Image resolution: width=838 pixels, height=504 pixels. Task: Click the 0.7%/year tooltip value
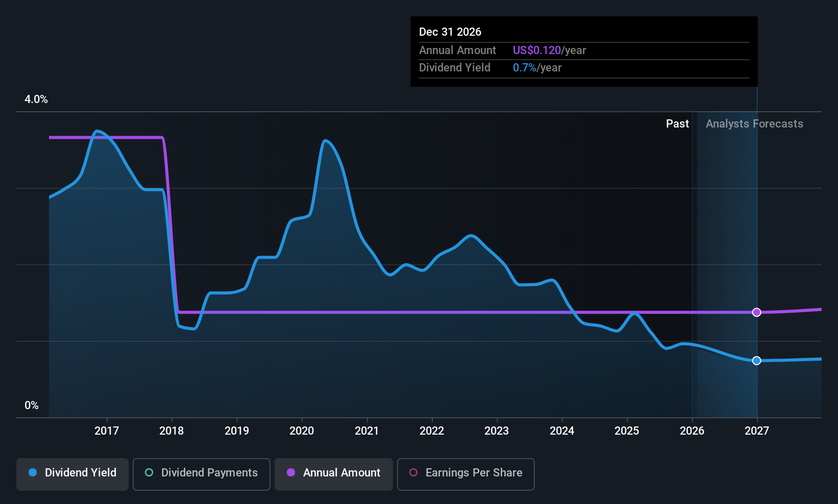pyautogui.click(x=537, y=68)
